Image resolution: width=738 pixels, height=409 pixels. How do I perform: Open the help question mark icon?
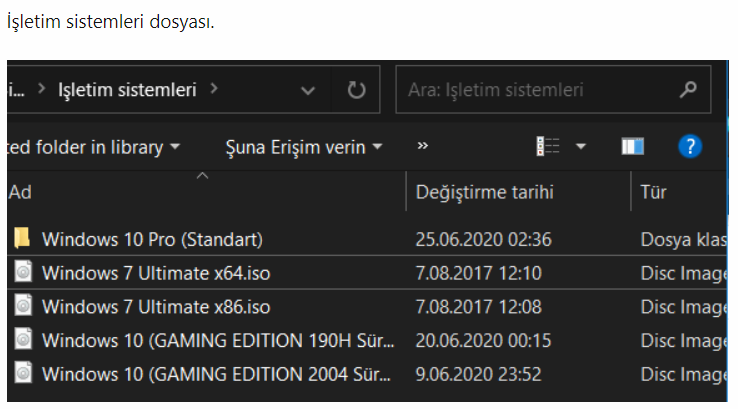(689, 147)
